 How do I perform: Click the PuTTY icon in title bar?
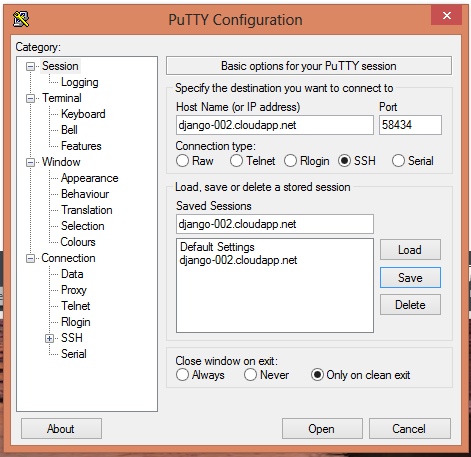point(21,19)
